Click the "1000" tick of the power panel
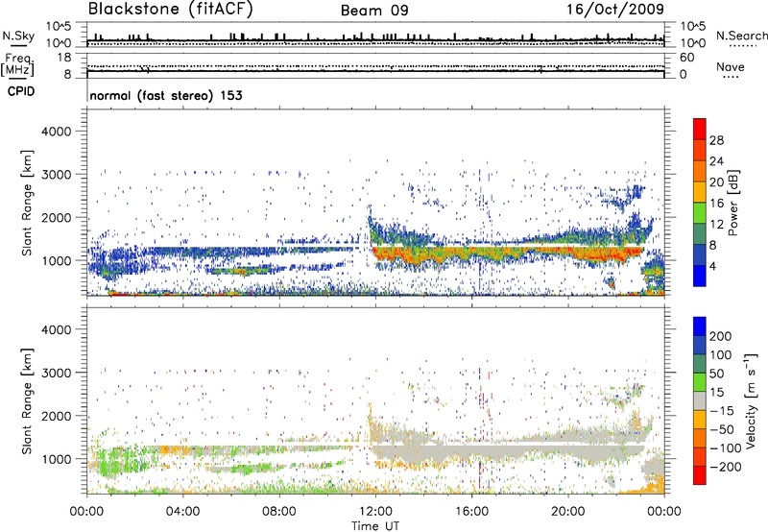Viewport: 768px width, 532px height. tap(57, 260)
